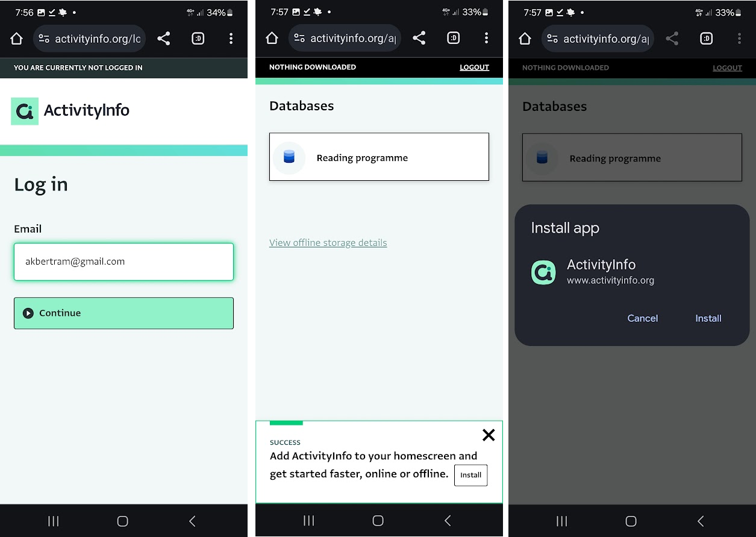Tap Android home button on the middle screen

tap(378, 521)
